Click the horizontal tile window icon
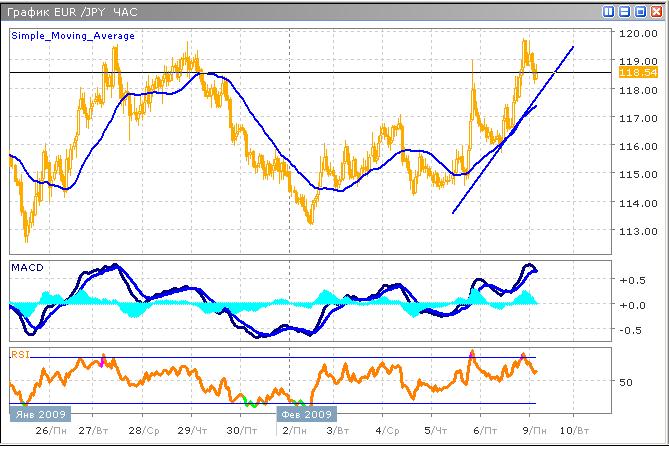This screenshot has width=669, height=452. [x=625, y=12]
